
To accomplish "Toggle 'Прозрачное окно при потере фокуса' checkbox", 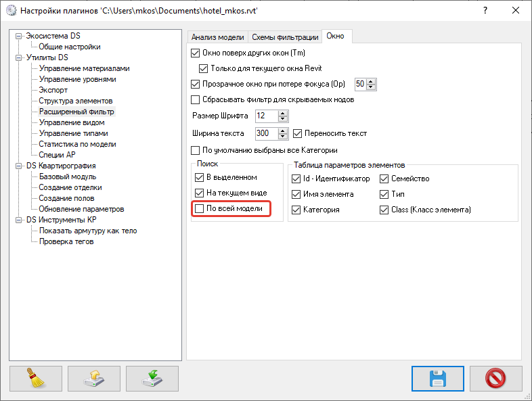I will pyautogui.click(x=195, y=84).
